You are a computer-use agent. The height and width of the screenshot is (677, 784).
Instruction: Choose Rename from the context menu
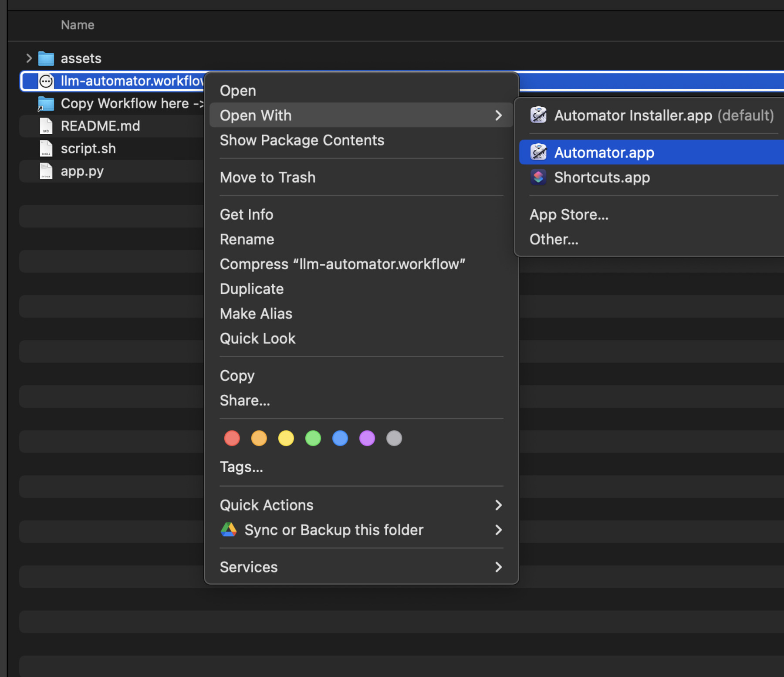361,239
